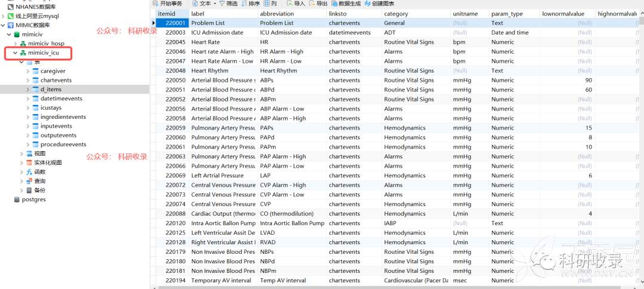Expand the 函数 functions folder
Image resolution: width=644 pixels, height=289 pixels.
21,172
